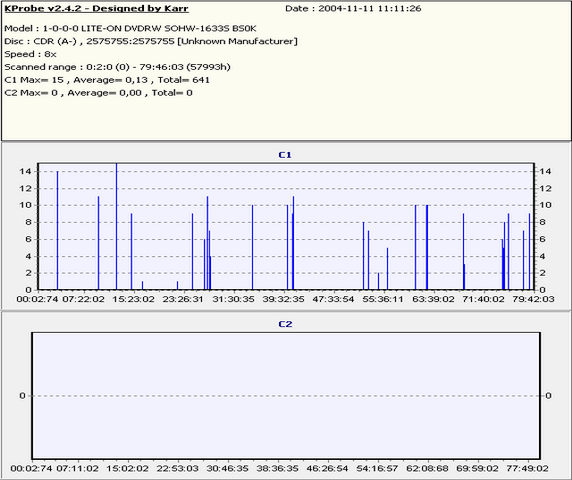The height and width of the screenshot is (480, 572).
Task: Click the 'C1 Max= 15' statistics line
Action: (107, 80)
